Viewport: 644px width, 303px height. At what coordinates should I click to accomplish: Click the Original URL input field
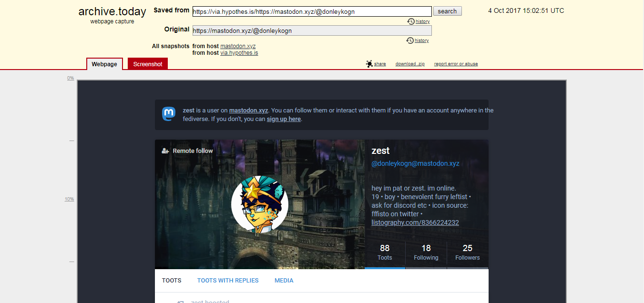312,30
